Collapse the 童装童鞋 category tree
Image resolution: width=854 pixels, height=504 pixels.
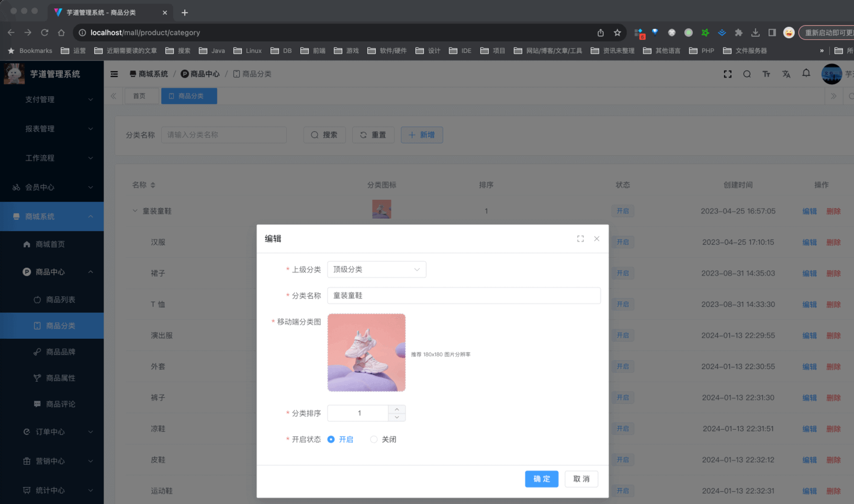[134, 211]
